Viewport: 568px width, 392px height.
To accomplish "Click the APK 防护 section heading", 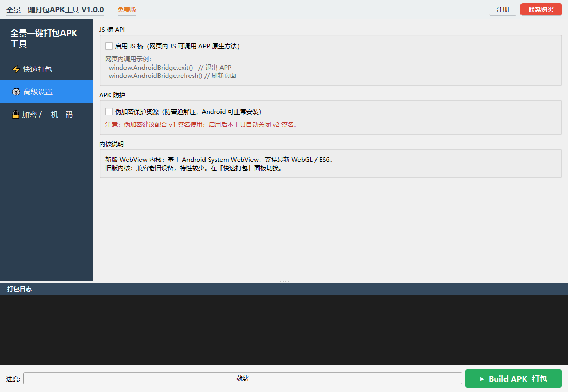I will click(112, 95).
